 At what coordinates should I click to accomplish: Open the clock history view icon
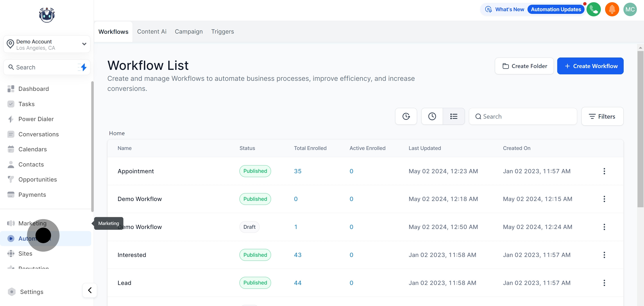pos(432,116)
